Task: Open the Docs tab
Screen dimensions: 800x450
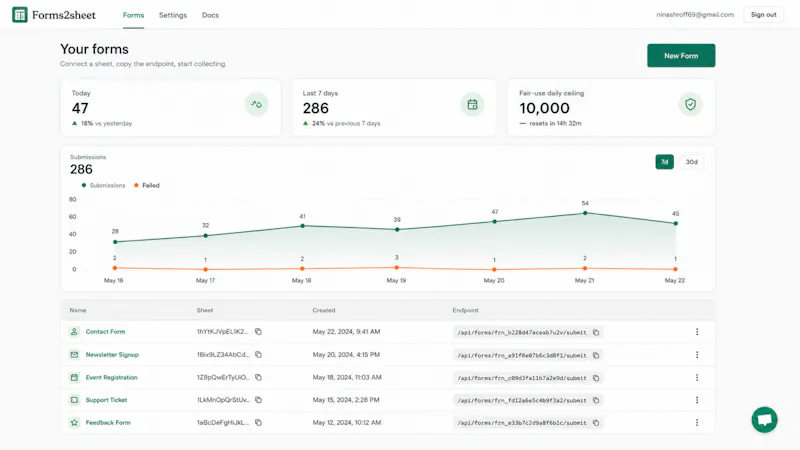Action: [210, 15]
